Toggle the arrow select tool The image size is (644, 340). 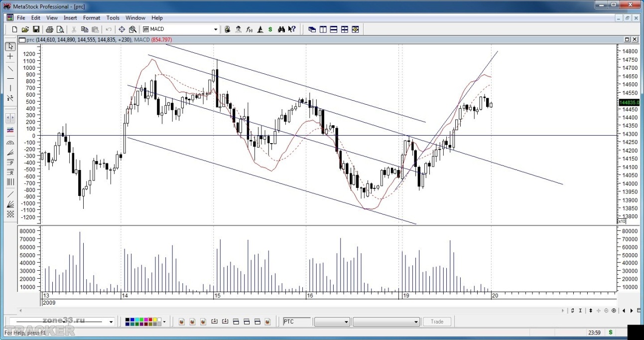[x=10, y=46]
